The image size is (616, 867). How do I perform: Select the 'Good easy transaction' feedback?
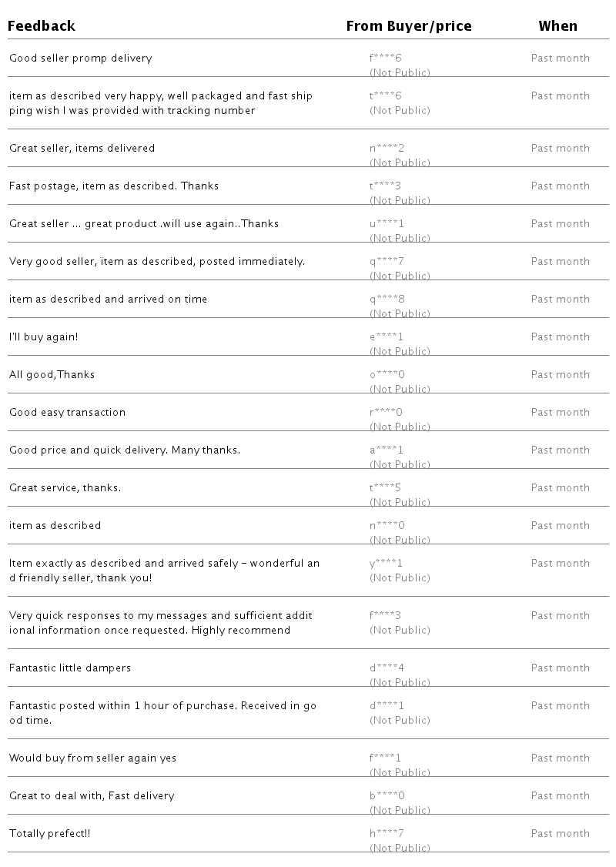tap(68, 413)
